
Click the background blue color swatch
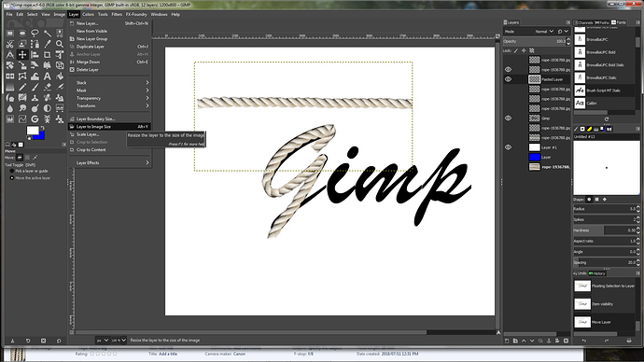point(41,136)
